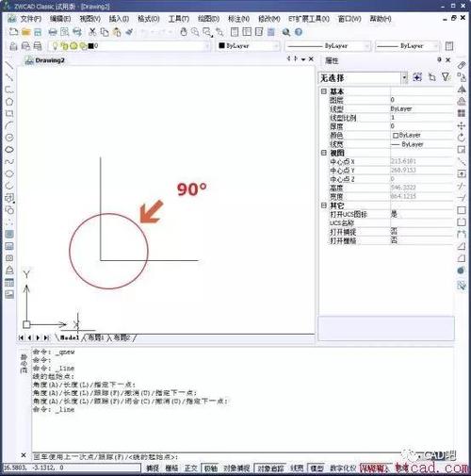
Task: Open the 插入(I) menu
Action: [x=119, y=19]
